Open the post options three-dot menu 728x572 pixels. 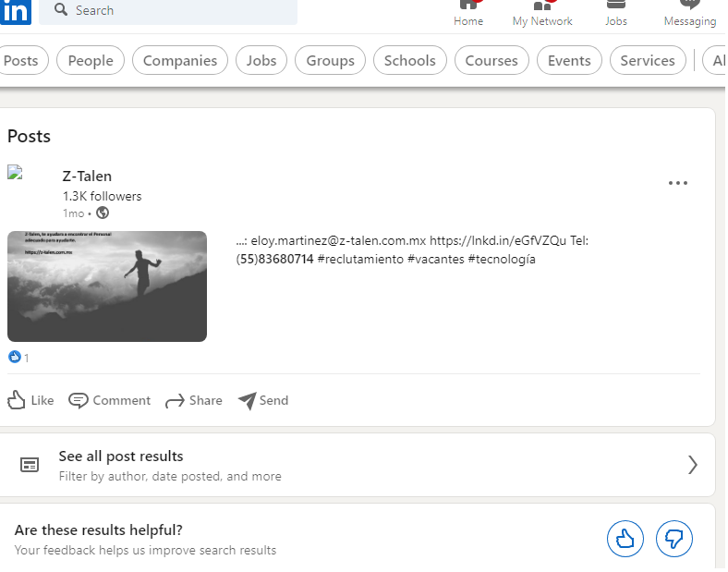[677, 183]
